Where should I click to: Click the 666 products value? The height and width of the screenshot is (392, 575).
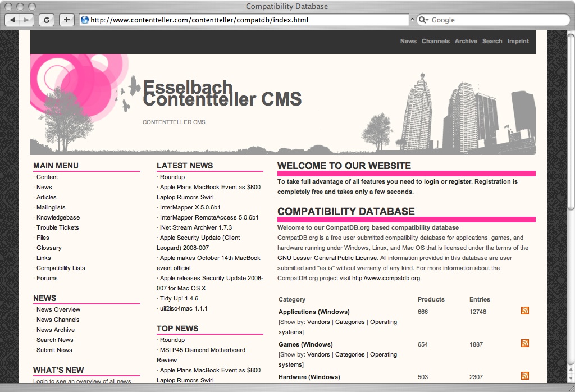coord(423,312)
